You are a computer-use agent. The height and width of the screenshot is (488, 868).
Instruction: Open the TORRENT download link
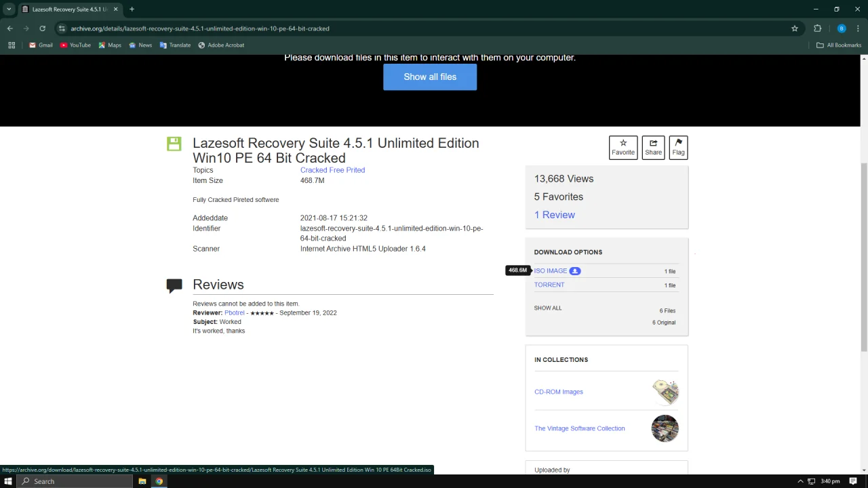click(549, 285)
